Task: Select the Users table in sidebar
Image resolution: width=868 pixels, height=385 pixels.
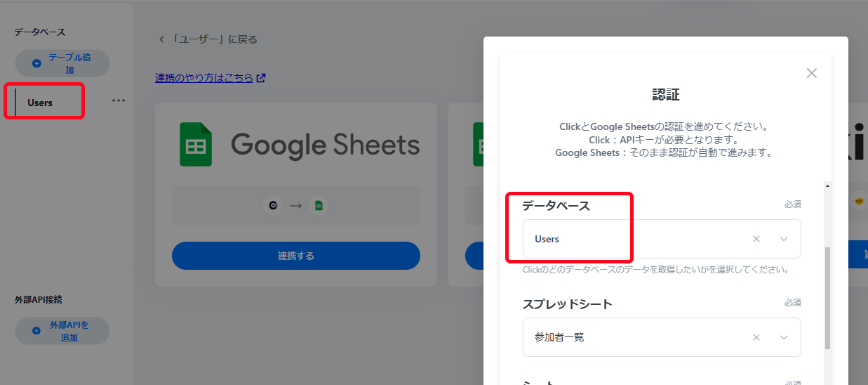Action: [40, 103]
